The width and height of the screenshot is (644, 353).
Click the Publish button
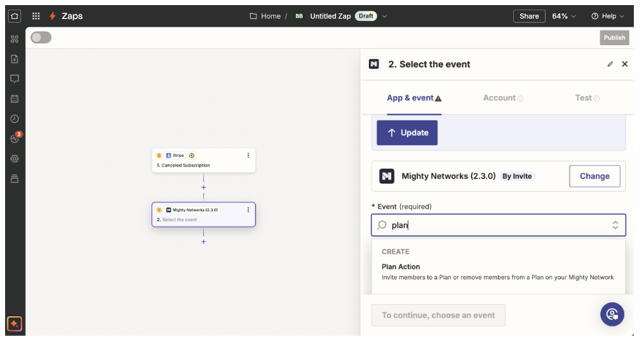(x=614, y=37)
